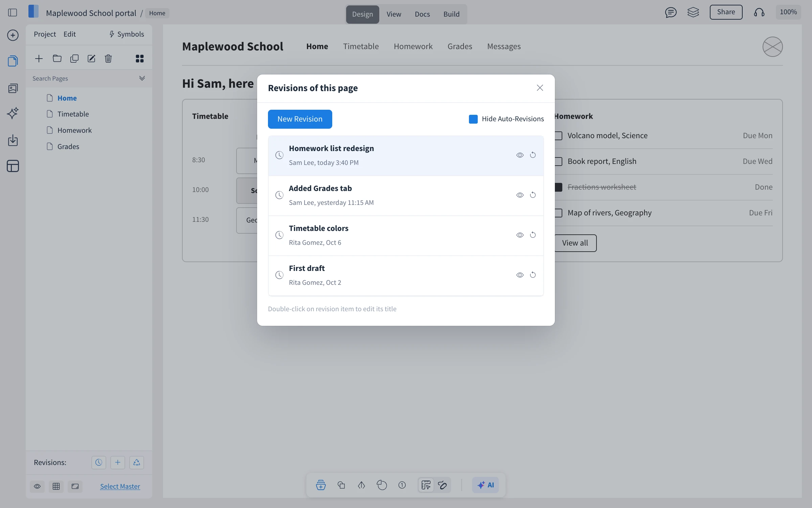
Task: Preview the Timetable colors revision
Action: point(520,235)
